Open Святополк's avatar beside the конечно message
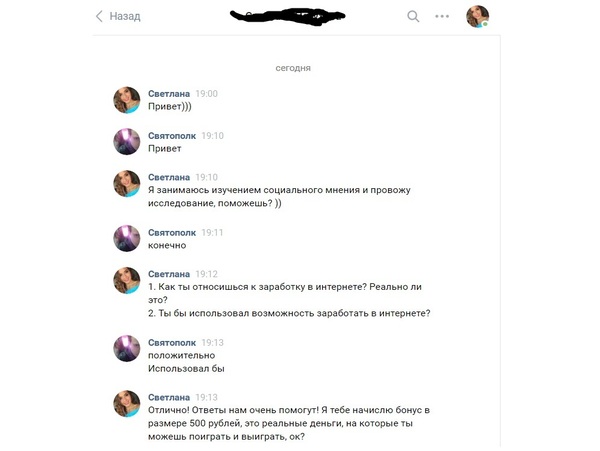600x451 pixels. coord(127,238)
